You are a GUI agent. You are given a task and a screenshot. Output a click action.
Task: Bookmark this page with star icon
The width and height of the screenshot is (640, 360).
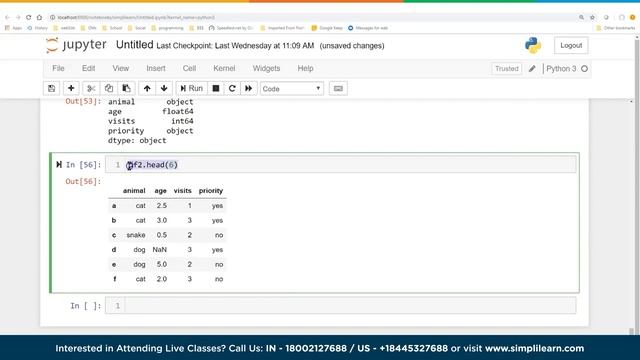click(x=592, y=17)
